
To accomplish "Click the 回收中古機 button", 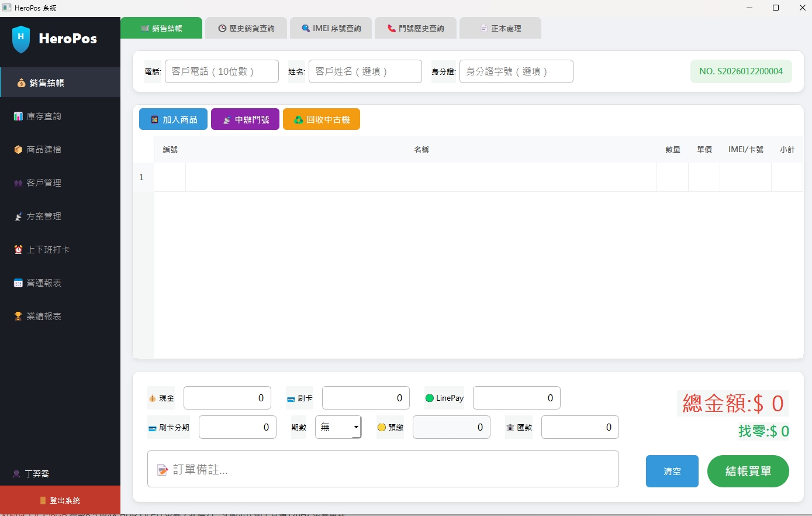I will click(322, 119).
